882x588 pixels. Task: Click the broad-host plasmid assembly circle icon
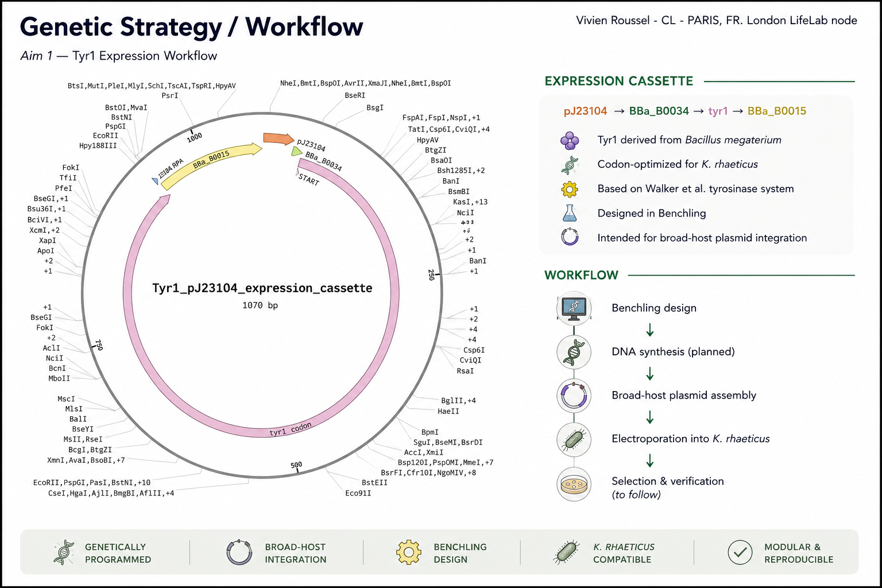(574, 395)
